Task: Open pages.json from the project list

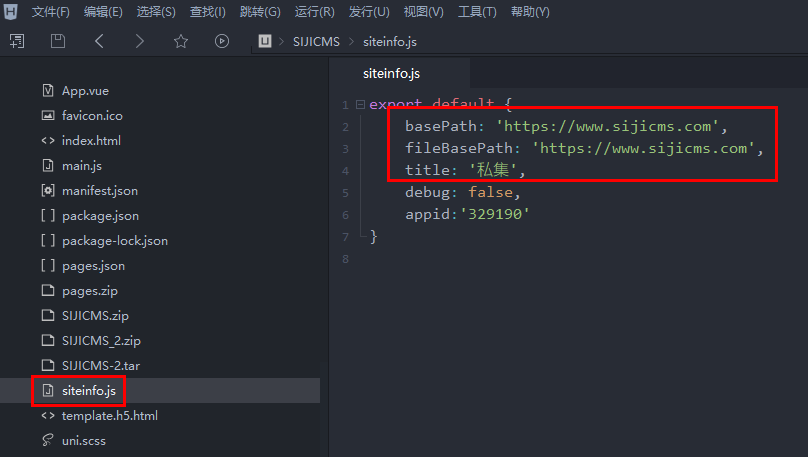Action: [93, 266]
